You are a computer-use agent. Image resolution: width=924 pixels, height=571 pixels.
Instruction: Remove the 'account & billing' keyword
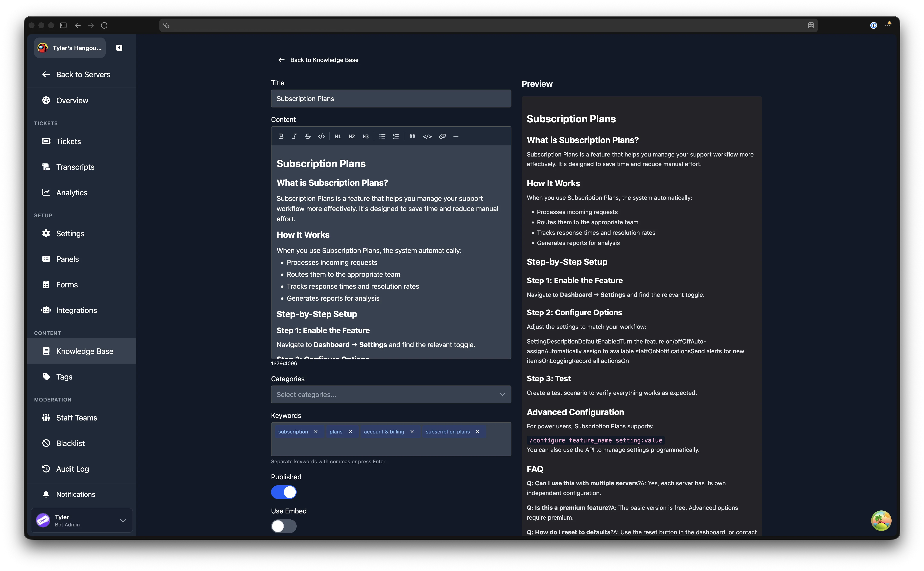(412, 432)
